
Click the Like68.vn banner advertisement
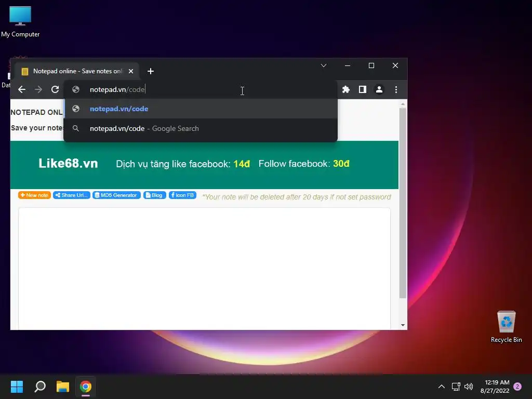click(x=204, y=165)
